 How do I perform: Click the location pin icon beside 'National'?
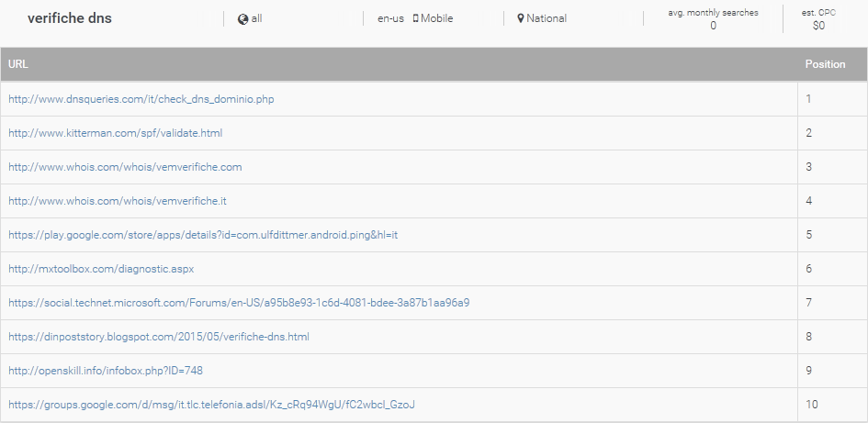point(521,18)
